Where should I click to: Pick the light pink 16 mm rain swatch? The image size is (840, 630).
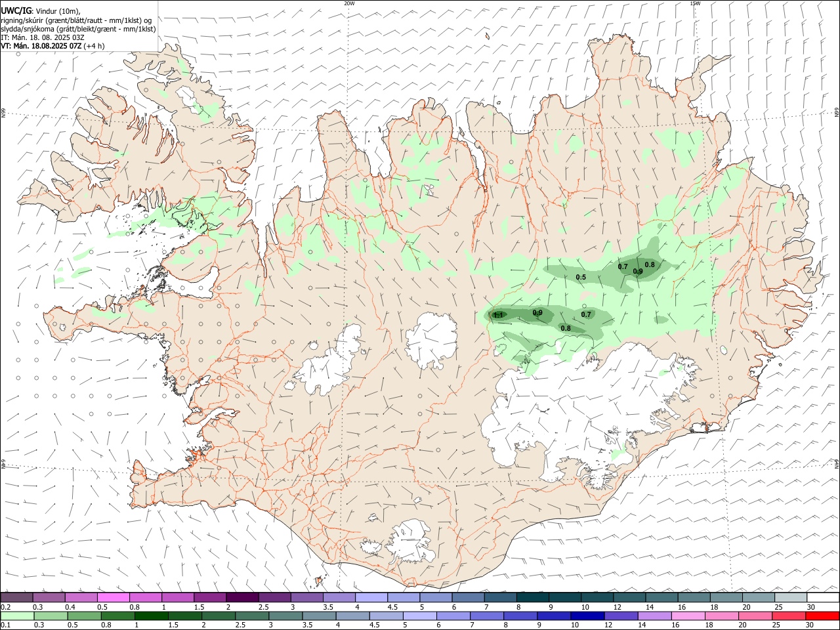point(688,616)
